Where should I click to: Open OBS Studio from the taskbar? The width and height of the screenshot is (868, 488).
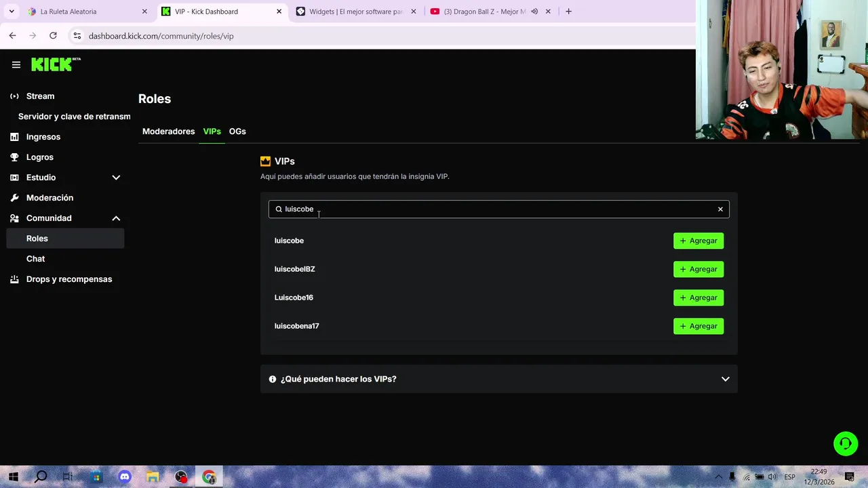point(181,477)
